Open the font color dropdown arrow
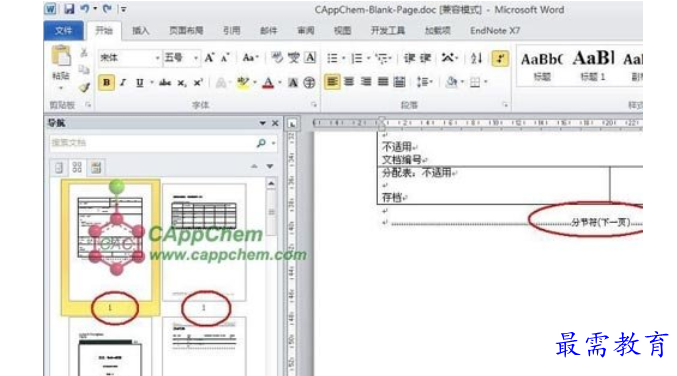 280,82
